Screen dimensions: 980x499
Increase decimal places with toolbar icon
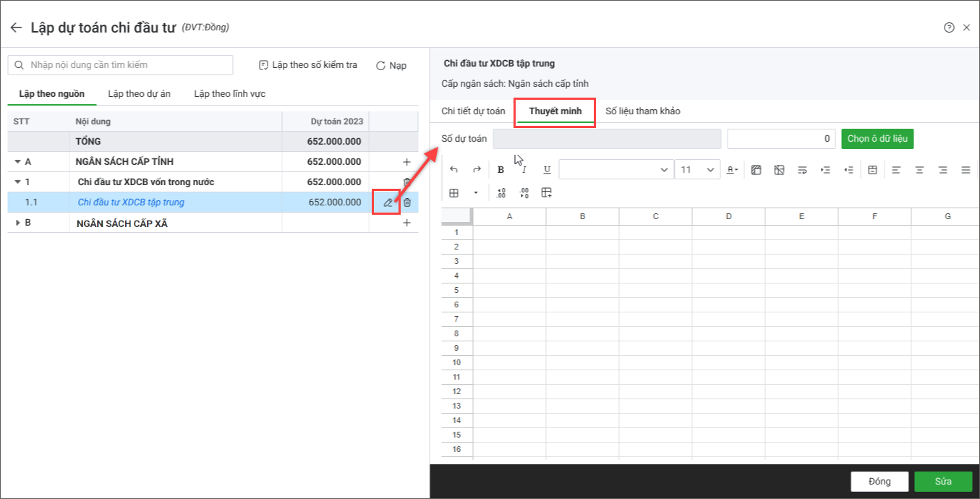[501, 193]
